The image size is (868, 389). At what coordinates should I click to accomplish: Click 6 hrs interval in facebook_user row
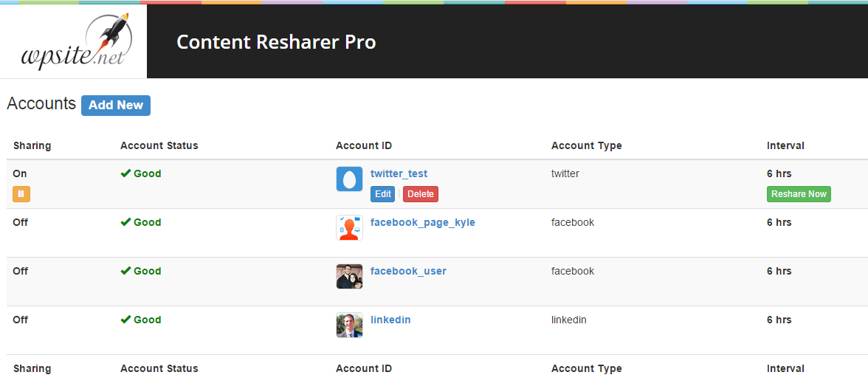(x=779, y=271)
